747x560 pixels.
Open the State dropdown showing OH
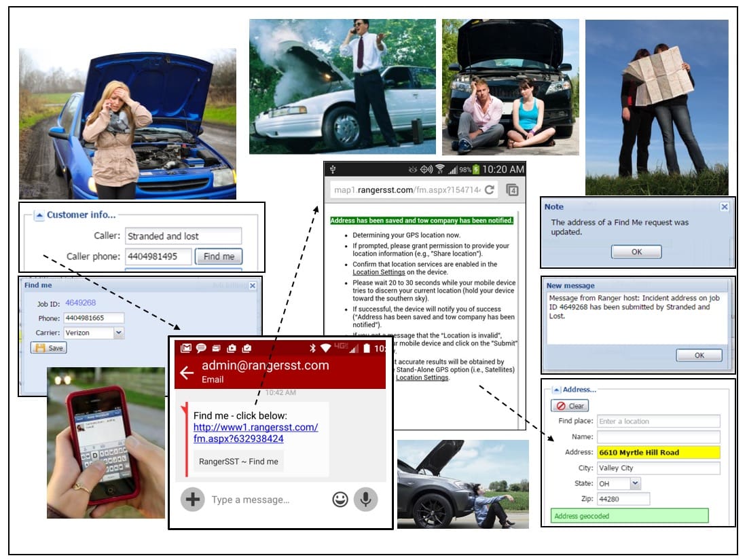[635, 483]
